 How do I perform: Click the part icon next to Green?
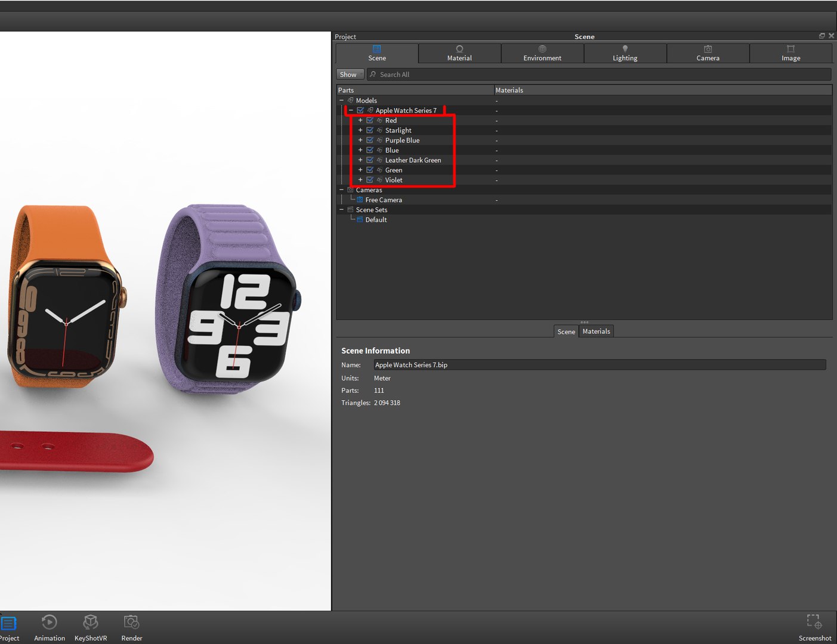pos(379,170)
